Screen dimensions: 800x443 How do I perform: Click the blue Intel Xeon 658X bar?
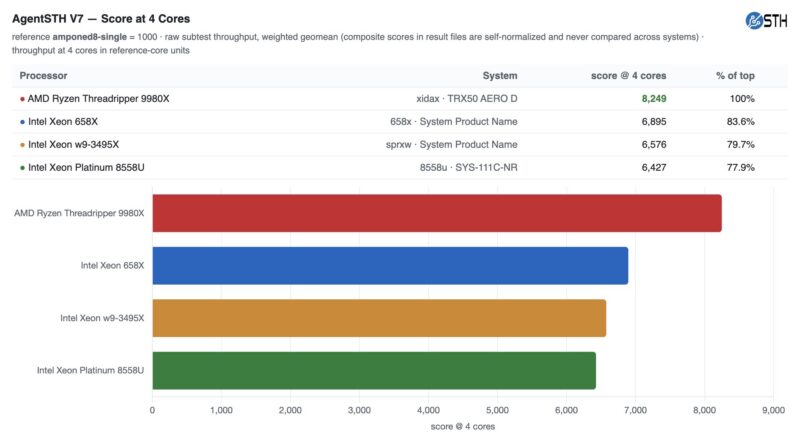point(390,266)
